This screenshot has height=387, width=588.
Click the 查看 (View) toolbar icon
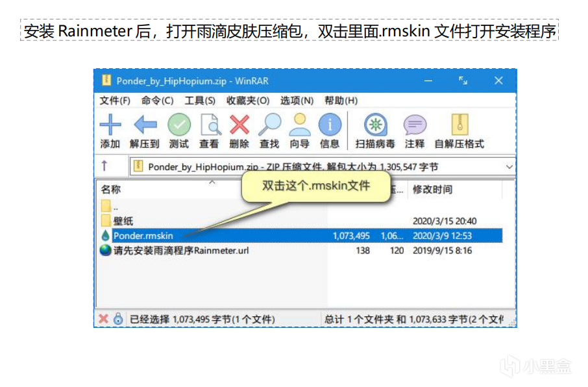tap(210, 125)
